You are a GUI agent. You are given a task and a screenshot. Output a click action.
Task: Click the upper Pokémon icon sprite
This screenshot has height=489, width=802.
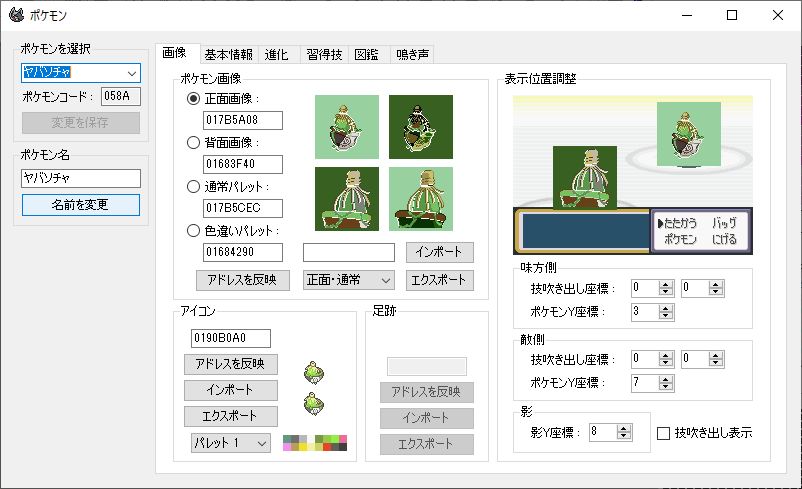(314, 372)
